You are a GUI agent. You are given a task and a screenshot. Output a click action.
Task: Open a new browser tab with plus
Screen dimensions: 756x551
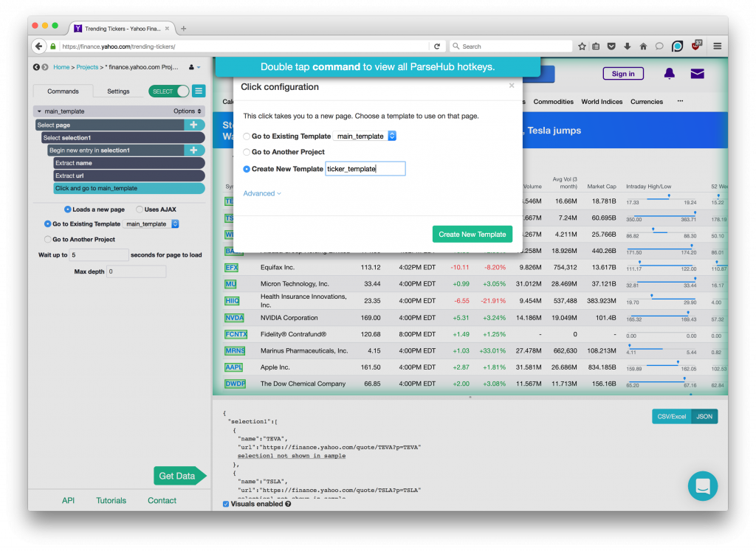tap(183, 29)
